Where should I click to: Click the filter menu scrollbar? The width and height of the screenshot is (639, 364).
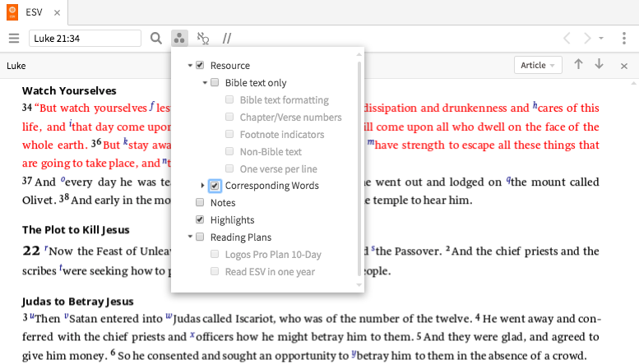click(x=359, y=169)
